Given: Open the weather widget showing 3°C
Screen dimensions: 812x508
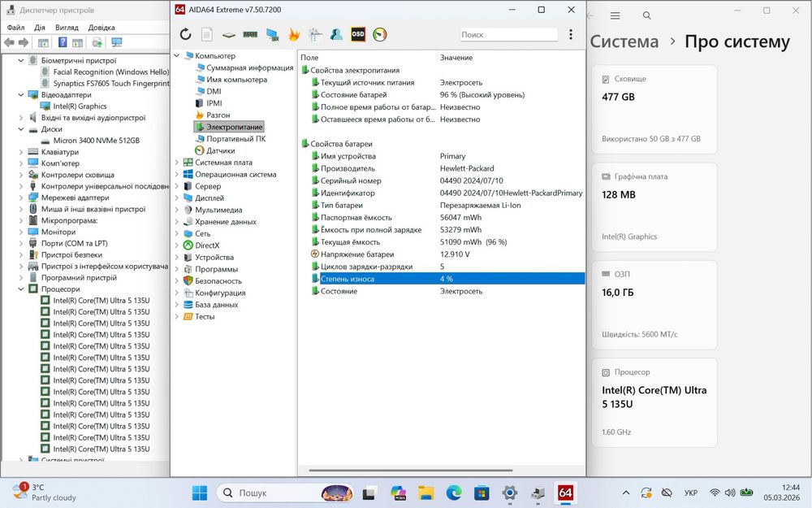Looking at the screenshot, I should coord(45,493).
